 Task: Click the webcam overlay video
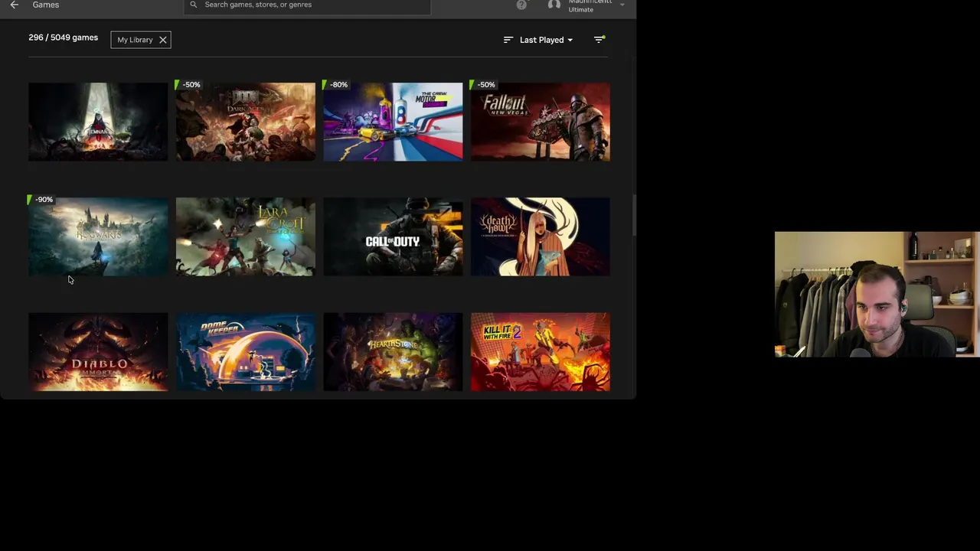tap(877, 295)
